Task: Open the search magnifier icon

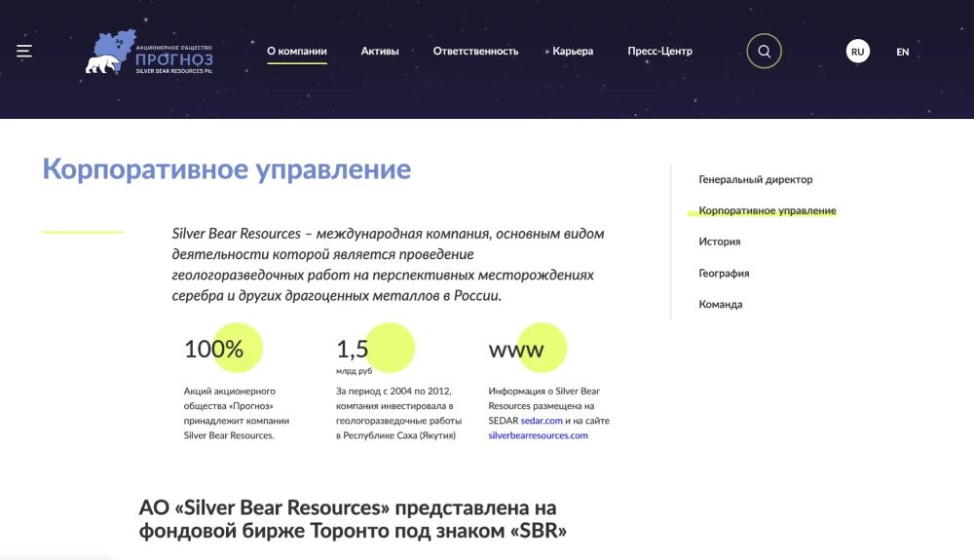Action: coord(764,51)
